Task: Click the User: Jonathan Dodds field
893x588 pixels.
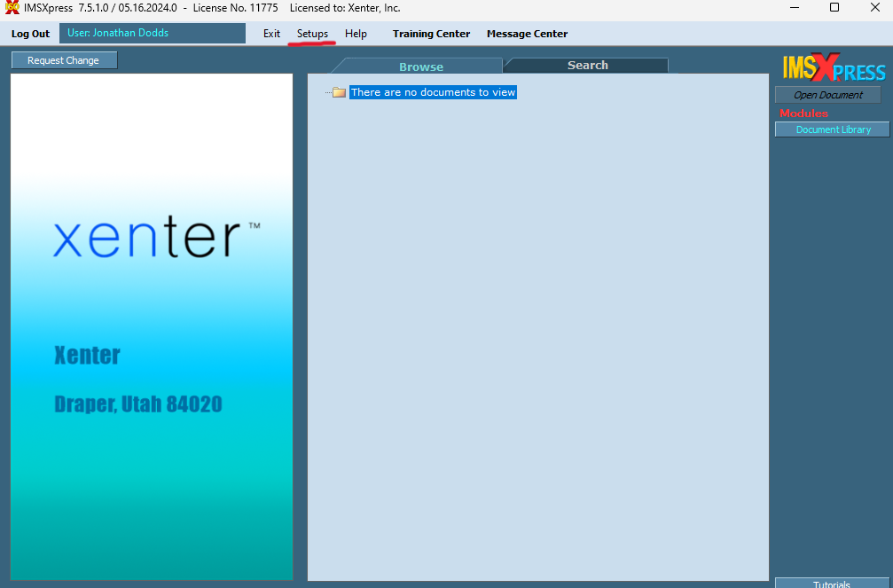Action: click(152, 34)
